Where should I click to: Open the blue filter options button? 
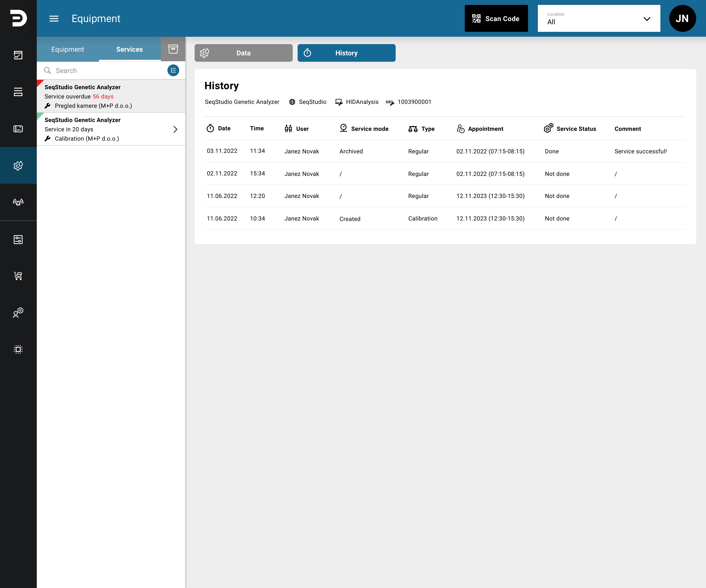tap(173, 71)
